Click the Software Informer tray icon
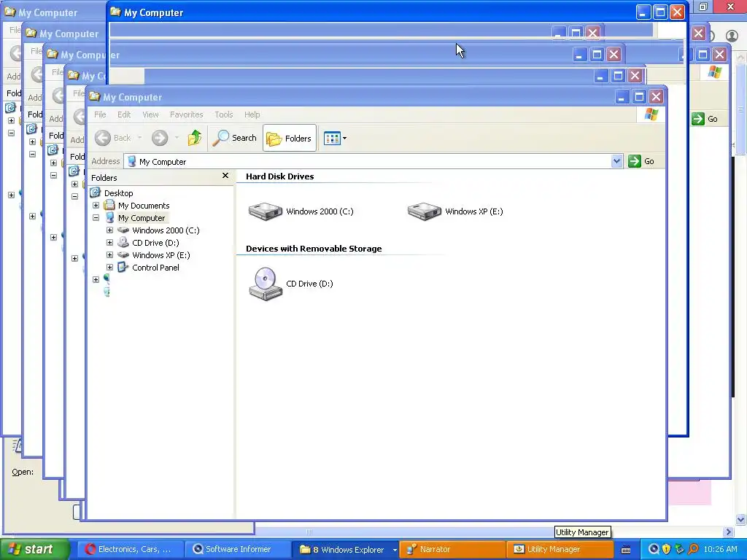 point(654,550)
